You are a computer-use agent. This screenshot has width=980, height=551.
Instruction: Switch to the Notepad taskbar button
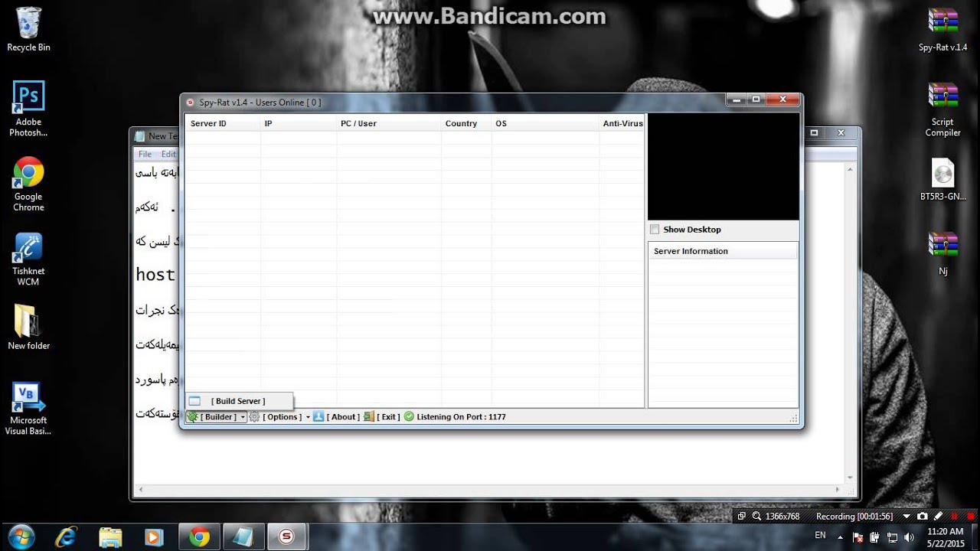243,537
